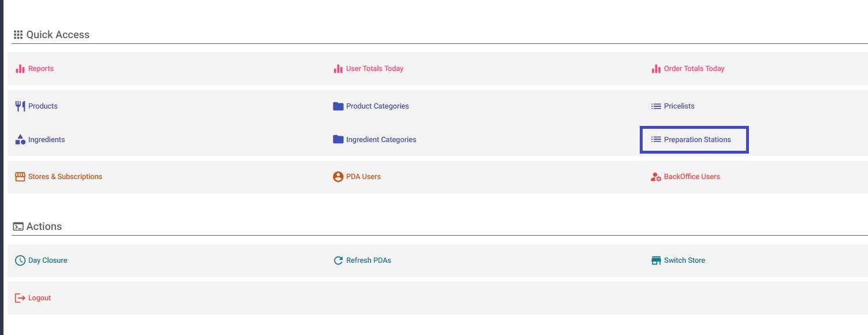The height and width of the screenshot is (335, 868).
Task: Click the shop icon beside Switch Store
Action: tap(656, 260)
